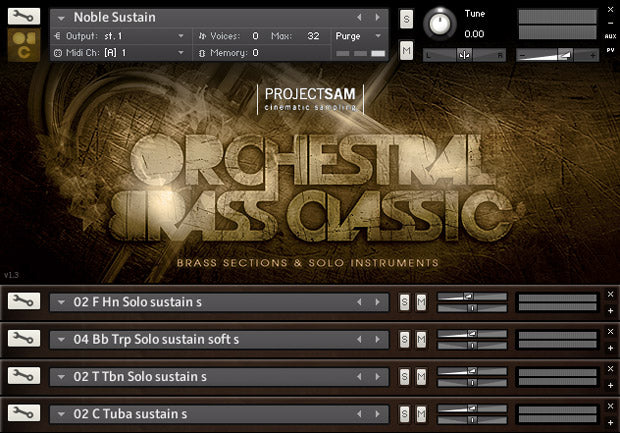Viewport: 620px width, 433px height.
Task: Open the Midi Ch dropdown
Action: (x=181, y=53)
